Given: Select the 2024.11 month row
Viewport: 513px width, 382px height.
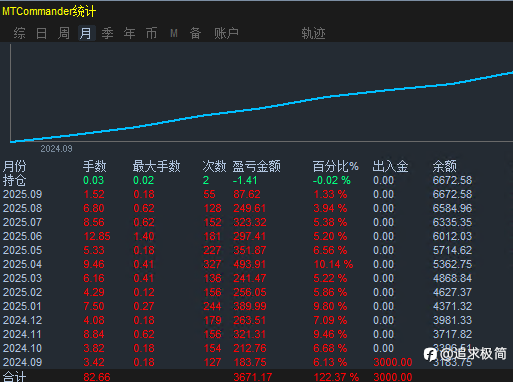Looking at the screenshot, I should coord(238,334).
